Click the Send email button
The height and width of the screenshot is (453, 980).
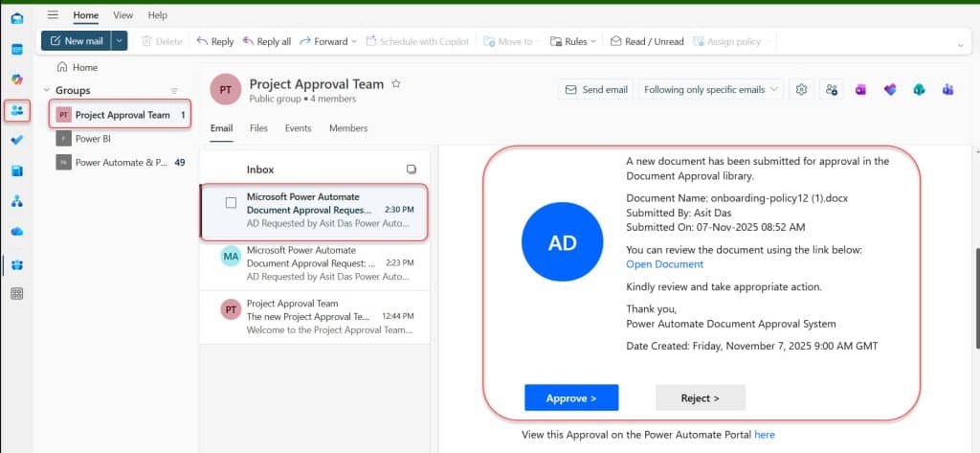(596, 89)
